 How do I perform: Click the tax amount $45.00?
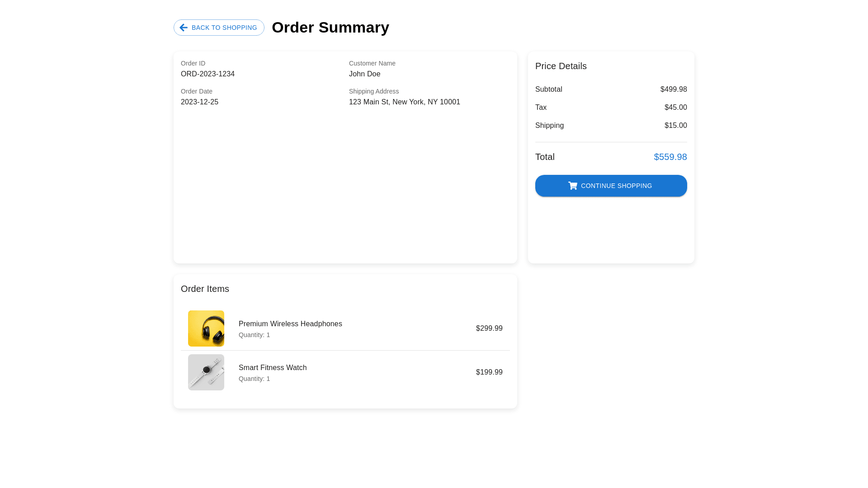point(675,108)
